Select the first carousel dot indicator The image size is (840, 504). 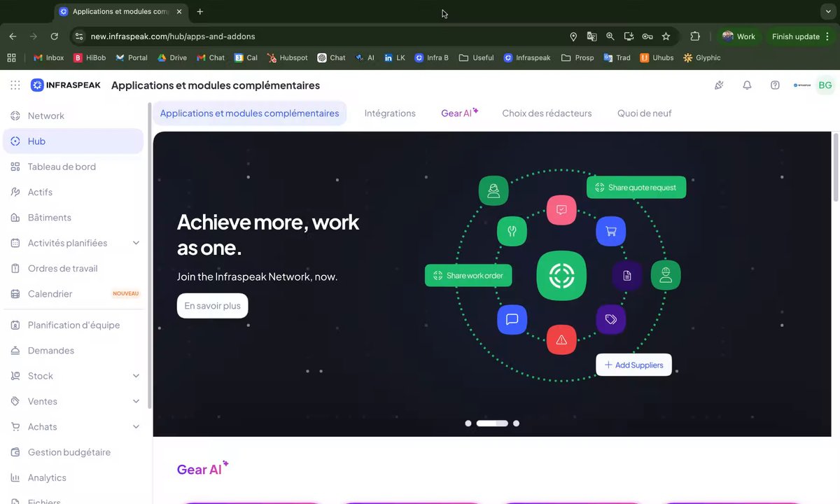coord(468,423)
